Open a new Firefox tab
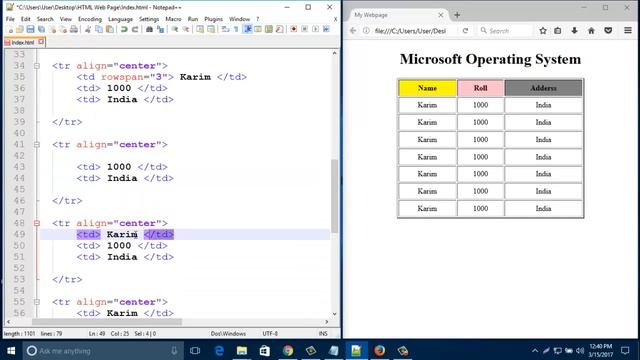640x360 pixels. [457, 15]
